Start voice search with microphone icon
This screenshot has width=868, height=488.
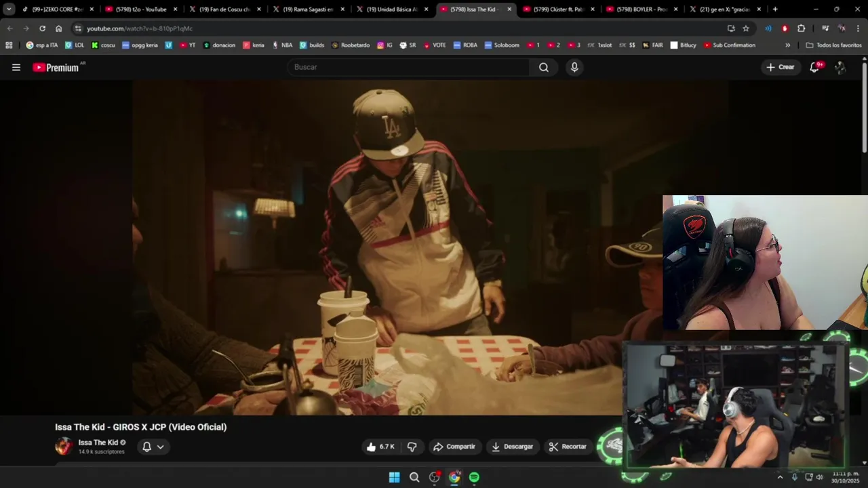pyautogui.click(x=574, y=67)
